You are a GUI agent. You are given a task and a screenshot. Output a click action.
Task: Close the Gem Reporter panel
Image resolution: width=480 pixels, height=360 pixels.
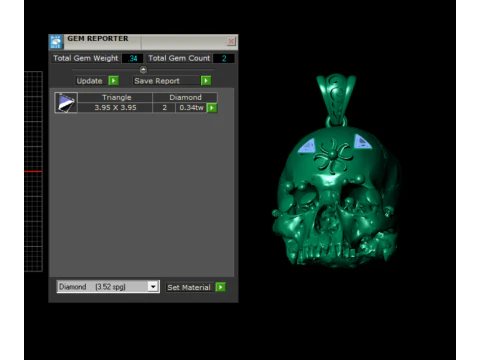231,41
